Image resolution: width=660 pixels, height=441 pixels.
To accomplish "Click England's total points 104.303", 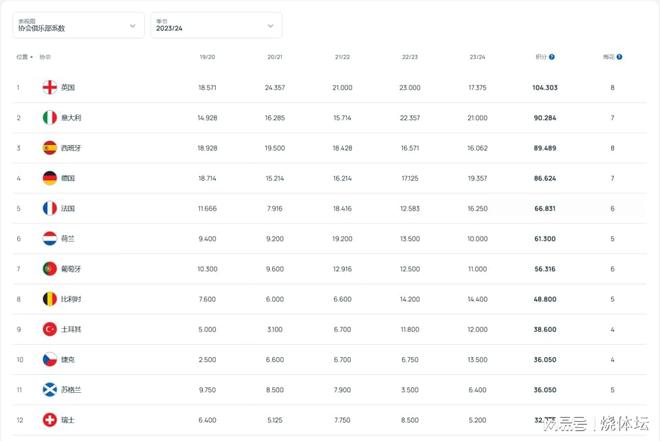I will pos(545,88).
